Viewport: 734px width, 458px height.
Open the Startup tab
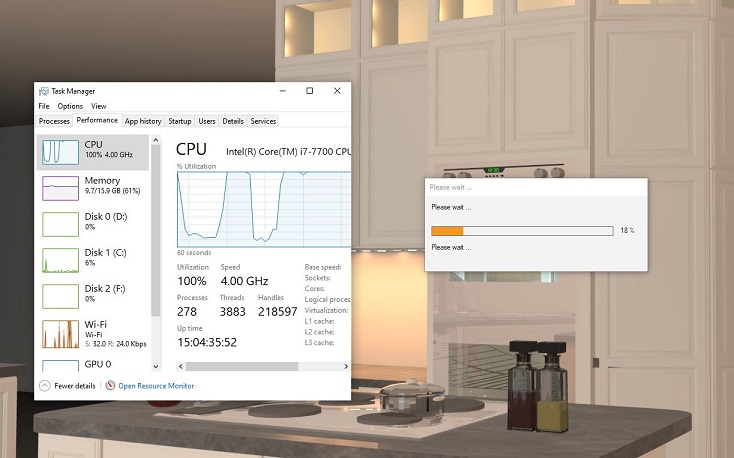point(180,121)
